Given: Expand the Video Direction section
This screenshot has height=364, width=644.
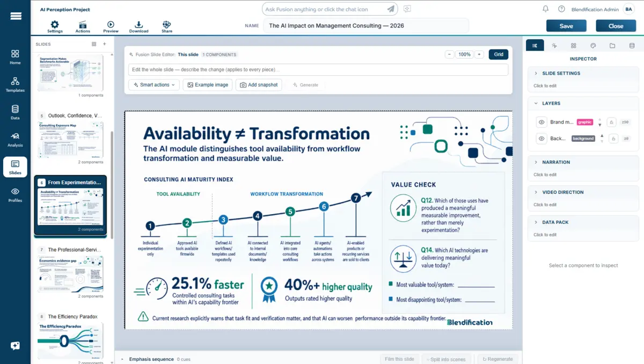Looking at the screenshot, I should pos(583,192).
